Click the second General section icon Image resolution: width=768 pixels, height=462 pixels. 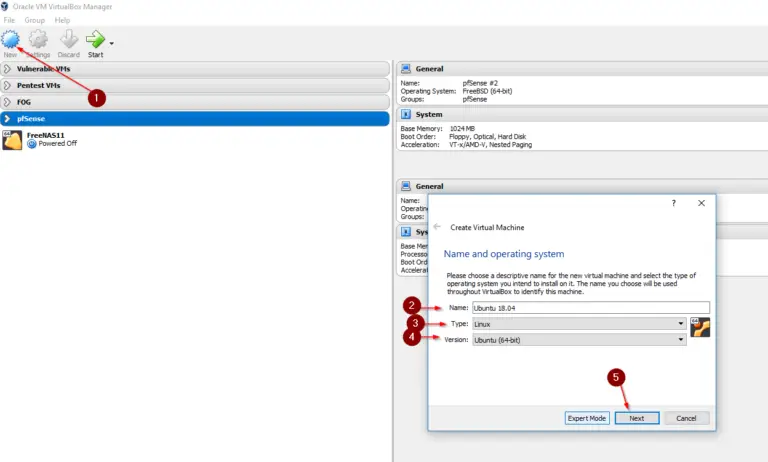406,186
